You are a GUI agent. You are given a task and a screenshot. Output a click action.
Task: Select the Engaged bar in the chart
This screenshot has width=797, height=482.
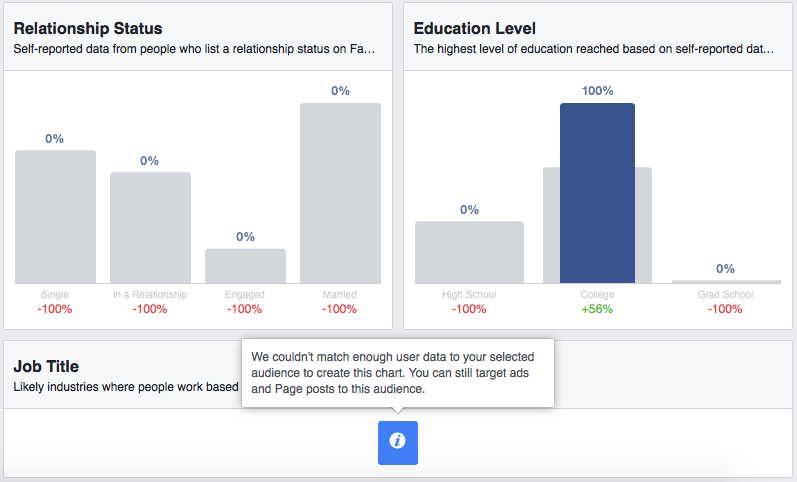(245, 266)
